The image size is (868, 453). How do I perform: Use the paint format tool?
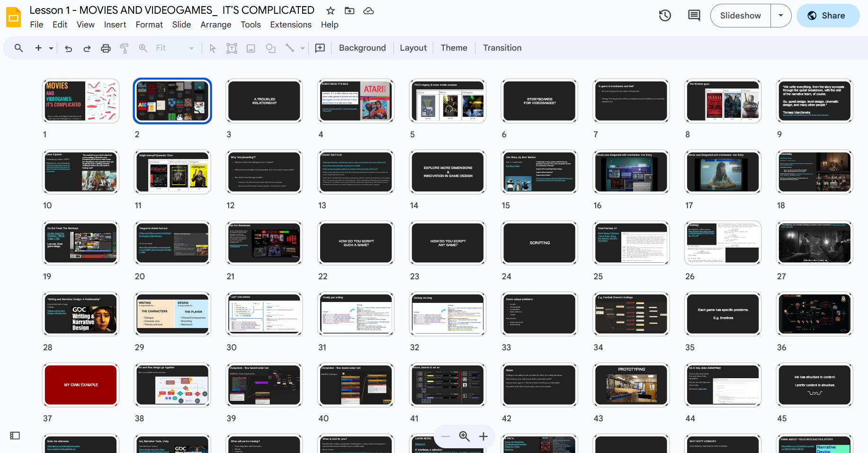pos(124,48)
